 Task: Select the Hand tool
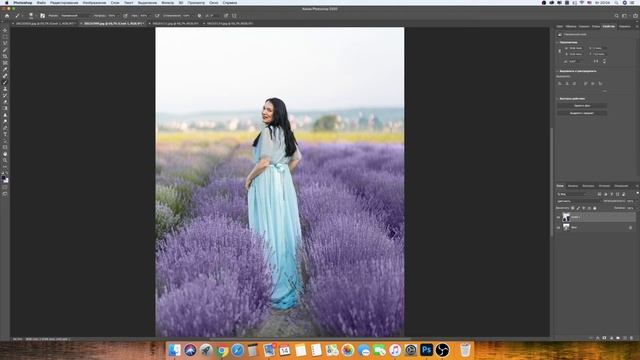[5, 154]
